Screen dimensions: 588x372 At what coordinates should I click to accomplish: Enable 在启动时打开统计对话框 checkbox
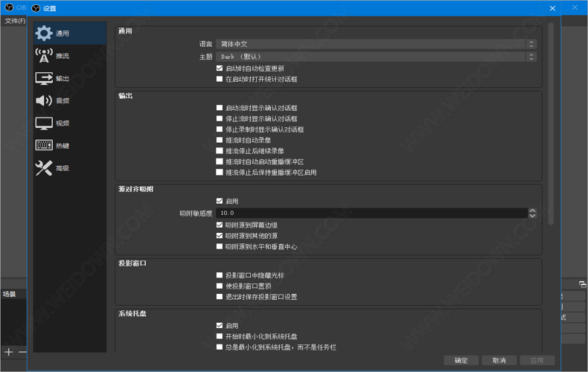[x=220, y=79]
